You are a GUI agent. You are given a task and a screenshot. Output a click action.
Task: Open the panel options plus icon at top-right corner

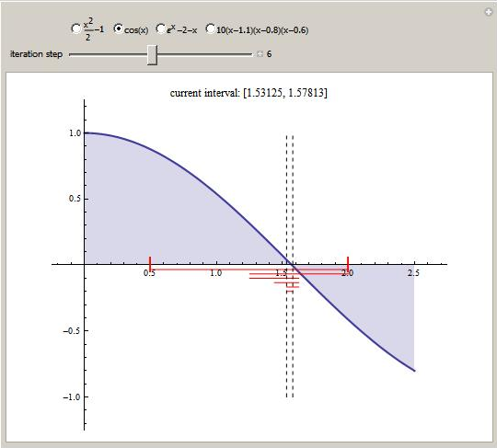tap(489, 12)
